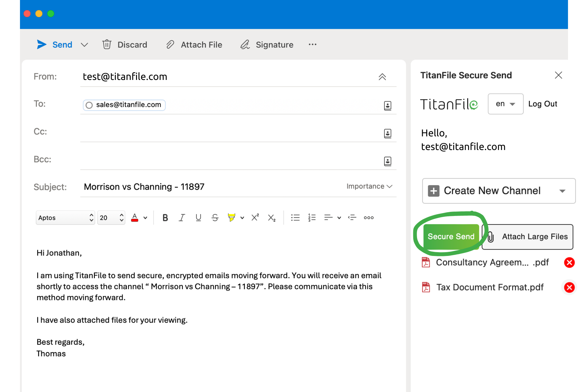Open address book for Bcc field
Viewport: 588px width, 392px height.
coord(388,161)
